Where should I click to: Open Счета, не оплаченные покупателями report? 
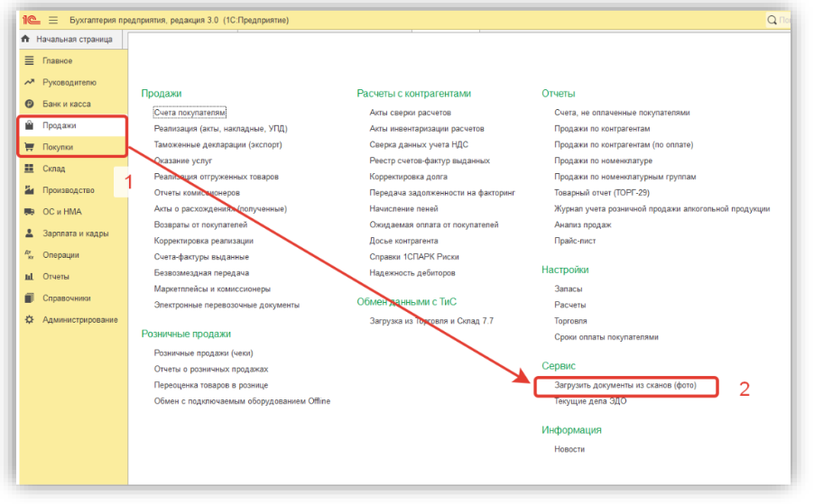tap(622, 113)
